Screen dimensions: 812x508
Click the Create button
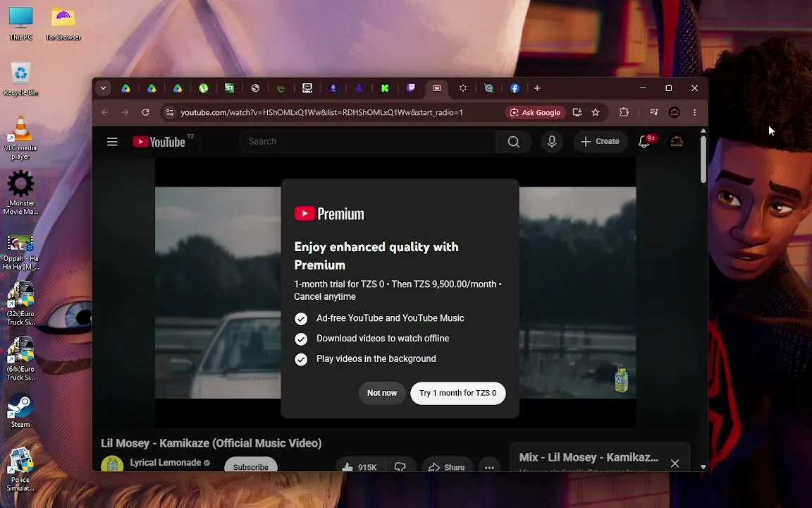601,142
